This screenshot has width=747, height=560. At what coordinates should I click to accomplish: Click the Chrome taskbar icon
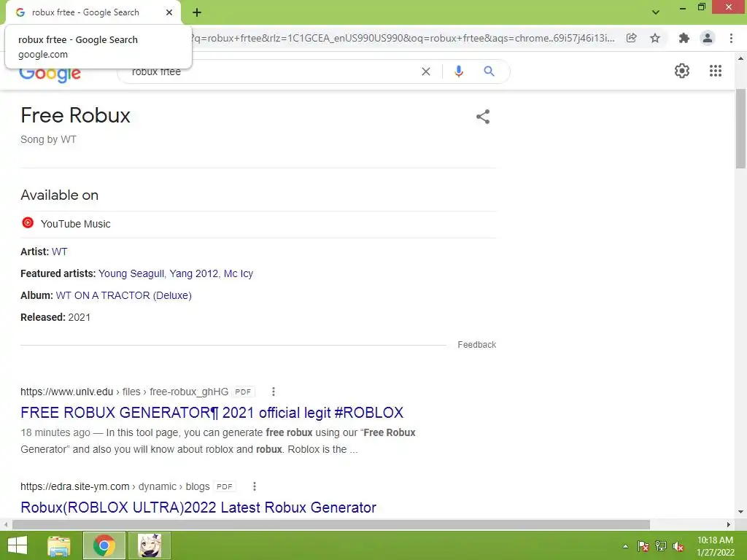(104, 545)
